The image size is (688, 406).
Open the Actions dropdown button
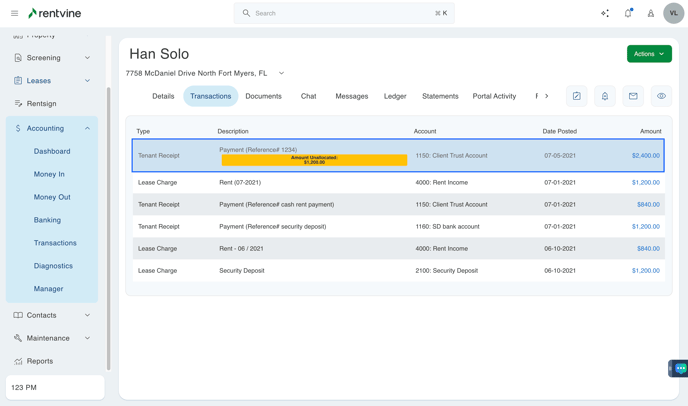[649, 54]
